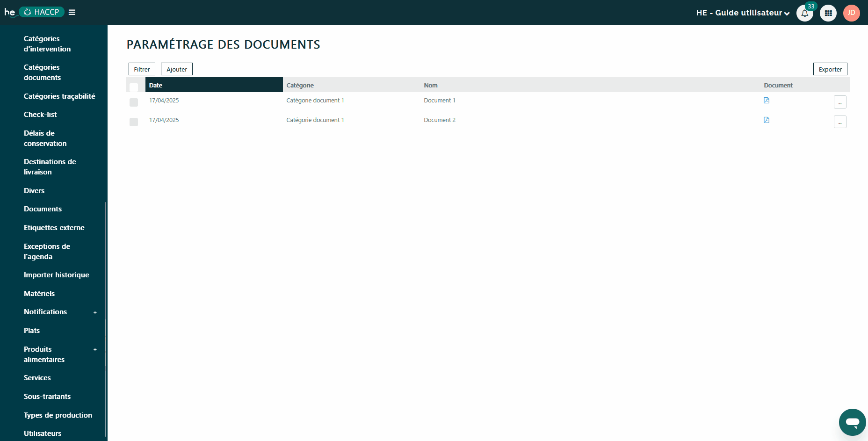Tick the select-all checkbox in table header
The width and height of the screenshot is (868, 441).
pyautogui.click(x=134, y=87)
